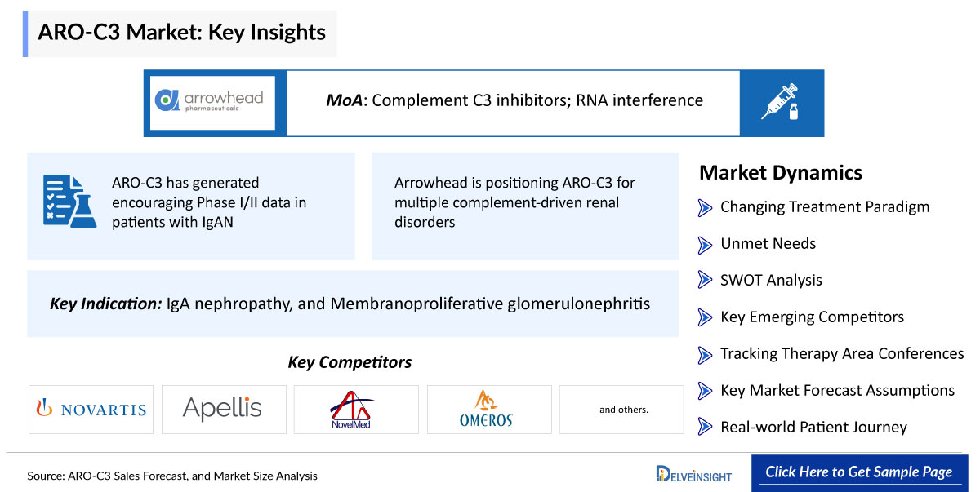Click the checklist and flask icon
The width and height of the screenshot is (980, 492).
tap(69, 201)
